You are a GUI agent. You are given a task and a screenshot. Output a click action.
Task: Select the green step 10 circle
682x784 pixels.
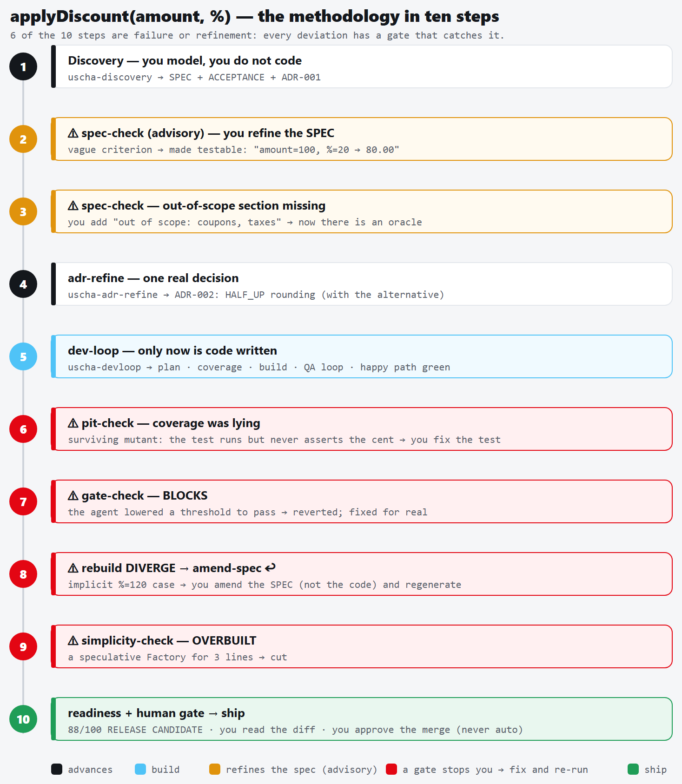[23, 719]
